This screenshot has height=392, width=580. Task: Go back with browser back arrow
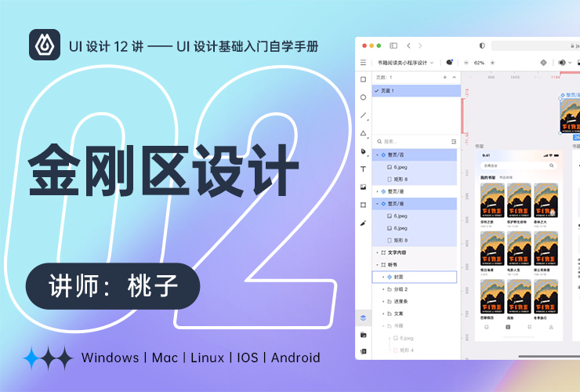[x=408, y=45]
